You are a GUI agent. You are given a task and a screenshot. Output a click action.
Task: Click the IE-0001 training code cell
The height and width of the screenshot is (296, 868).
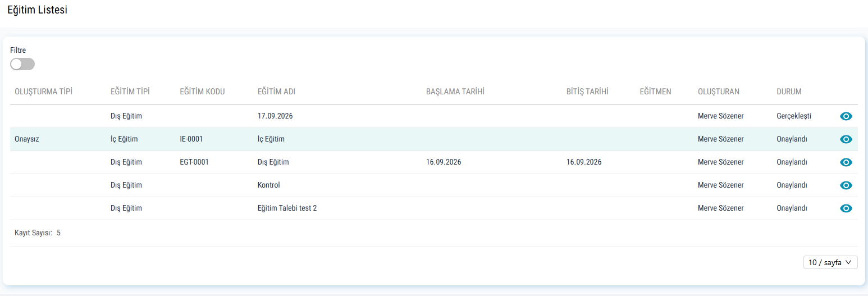tap(191, 139)
